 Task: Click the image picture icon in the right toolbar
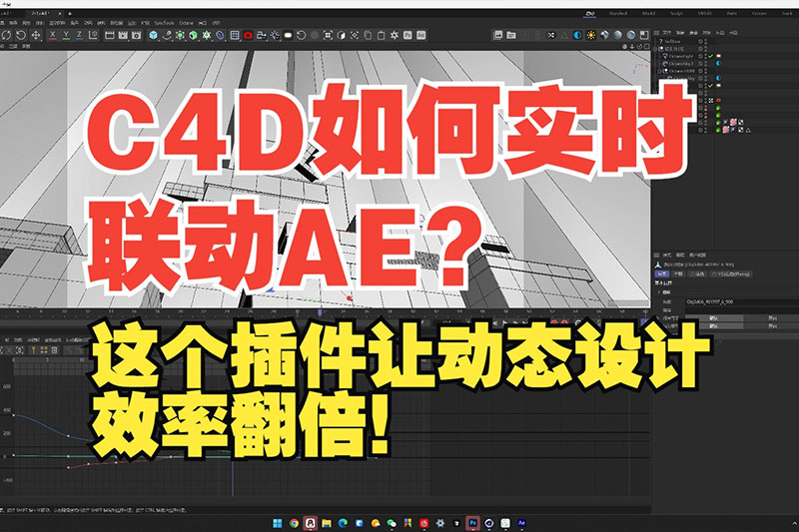click(x=497, y=35)
